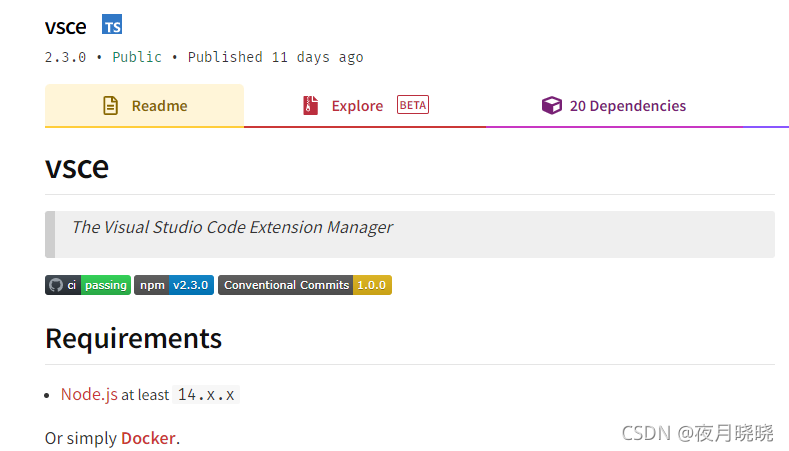This screenshot has width=789, height=451.
Task: Switch to the Explore tab
Action: click(x=365, y=106)
